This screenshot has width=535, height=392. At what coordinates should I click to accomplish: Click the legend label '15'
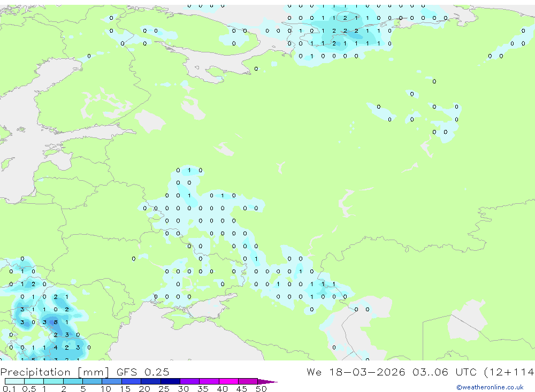[125, 389]
